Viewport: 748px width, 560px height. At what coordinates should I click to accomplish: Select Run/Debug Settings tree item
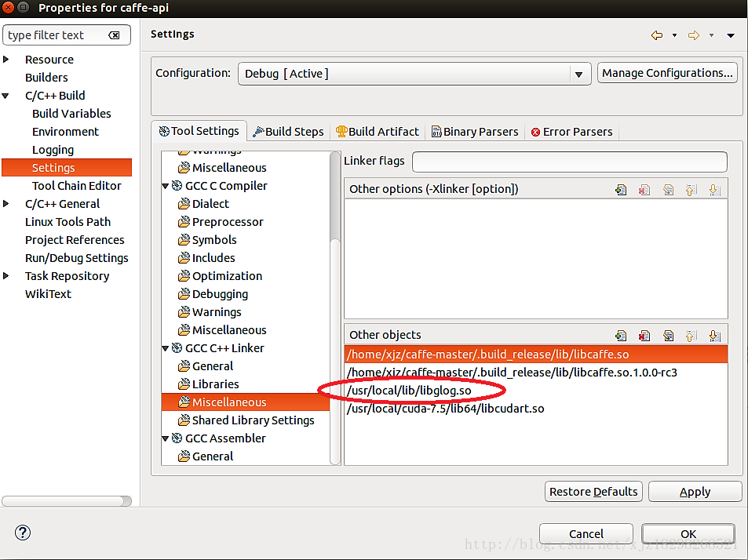pos(77,258)
